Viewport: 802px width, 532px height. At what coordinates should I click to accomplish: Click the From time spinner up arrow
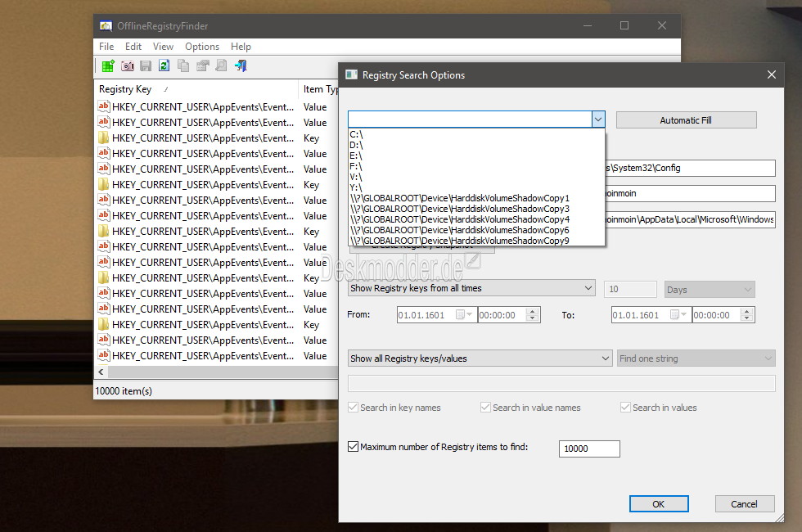(533, 311)
